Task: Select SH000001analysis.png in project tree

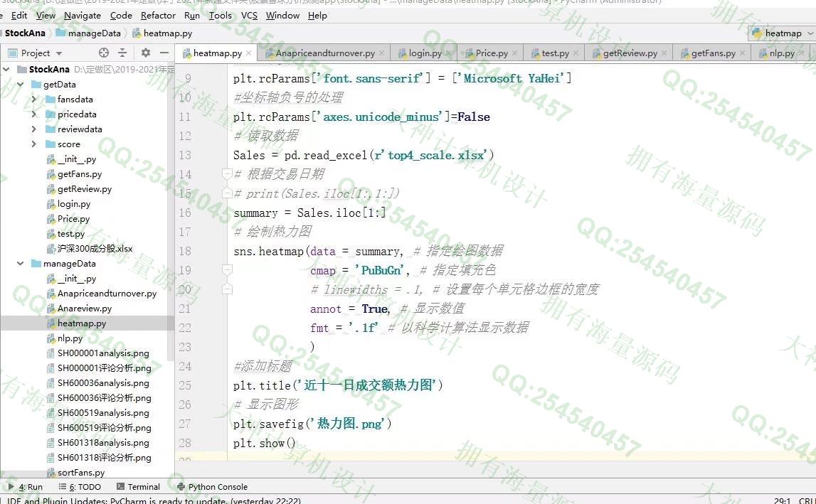Action: tap(103, 353)
